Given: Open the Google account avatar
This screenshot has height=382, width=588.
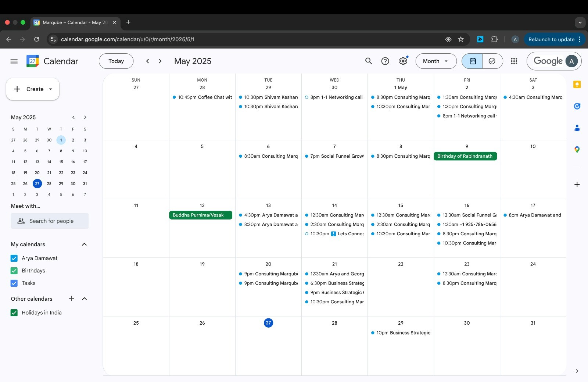Looking at the screenshot, I should [571, 61].
